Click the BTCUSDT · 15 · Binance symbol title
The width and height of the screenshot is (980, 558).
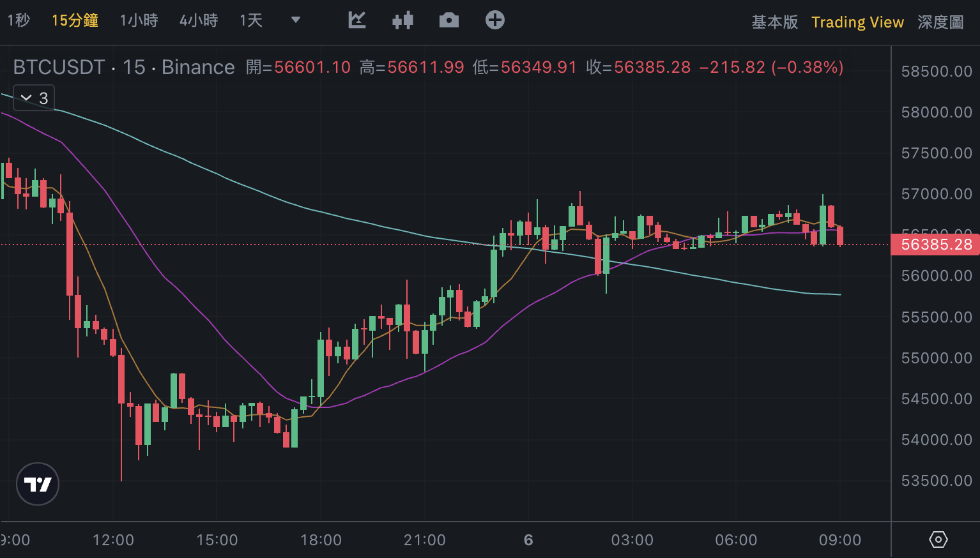pos(124,67)
